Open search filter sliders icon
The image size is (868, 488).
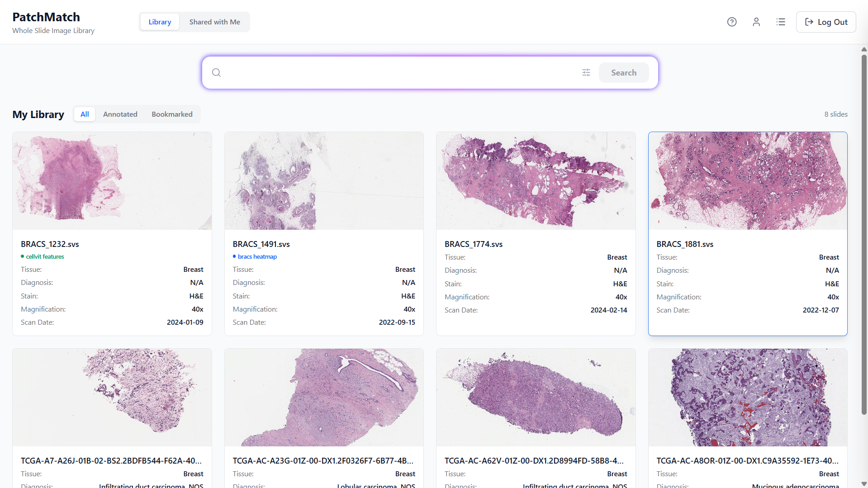(x=586, y=72)
